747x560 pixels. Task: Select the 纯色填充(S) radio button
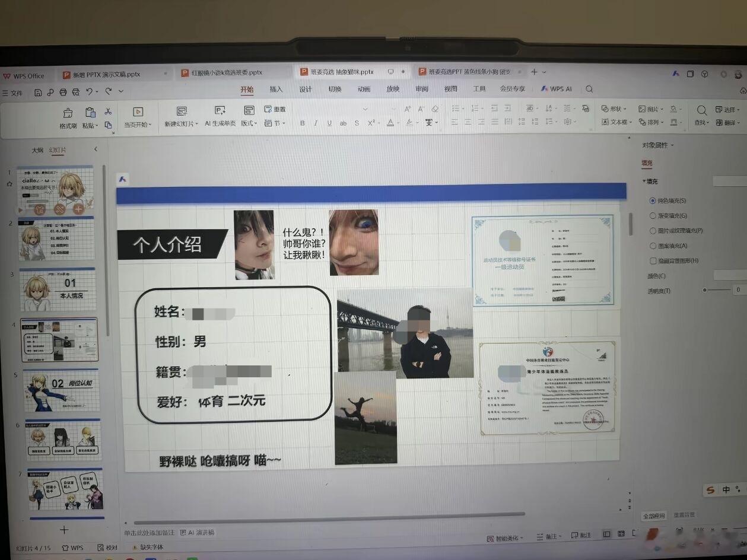(653, 201)
